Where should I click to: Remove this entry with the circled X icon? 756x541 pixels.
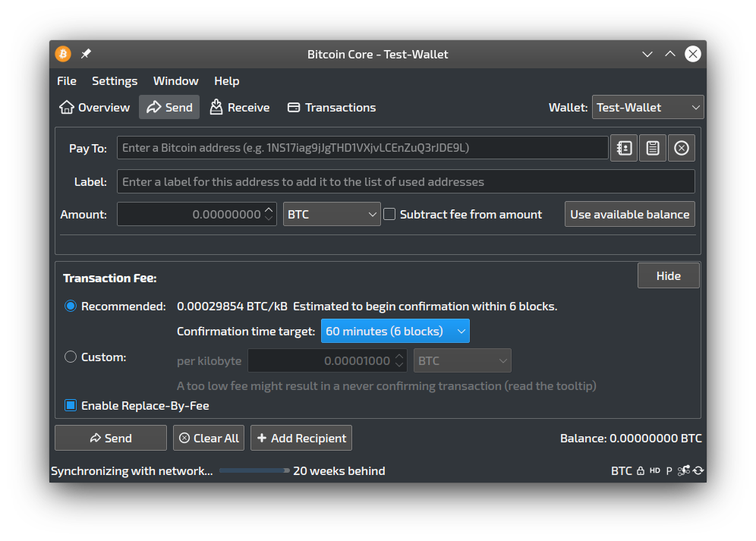682,148
